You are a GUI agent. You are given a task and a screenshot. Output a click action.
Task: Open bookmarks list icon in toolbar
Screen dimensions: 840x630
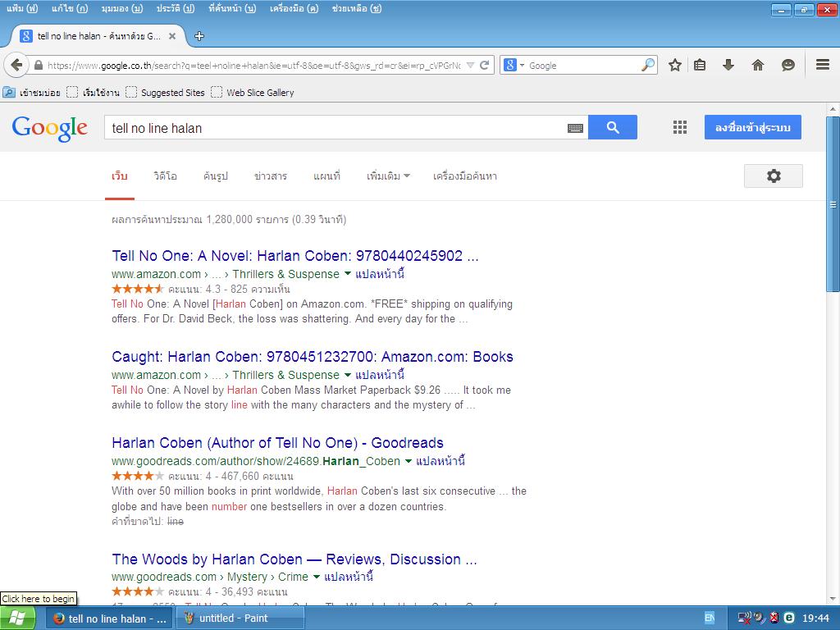pos(700,66)
